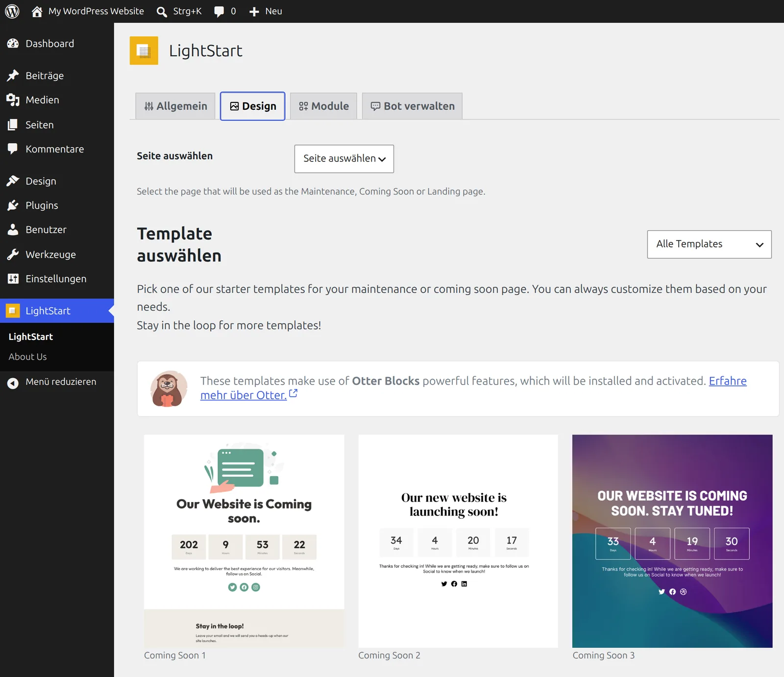
Task: Click the Beiträge pin icon
Action: pyautogui.click(x=13, y=75)
